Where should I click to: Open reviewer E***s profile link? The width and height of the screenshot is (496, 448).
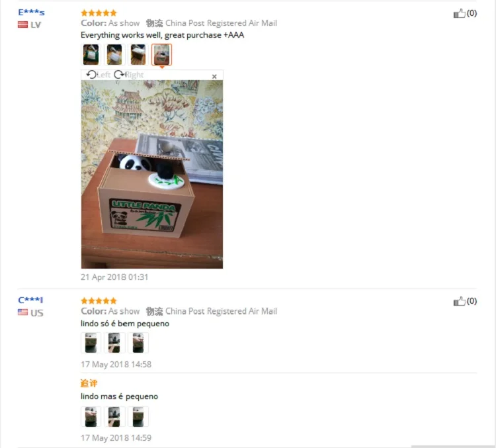point(31,13)
